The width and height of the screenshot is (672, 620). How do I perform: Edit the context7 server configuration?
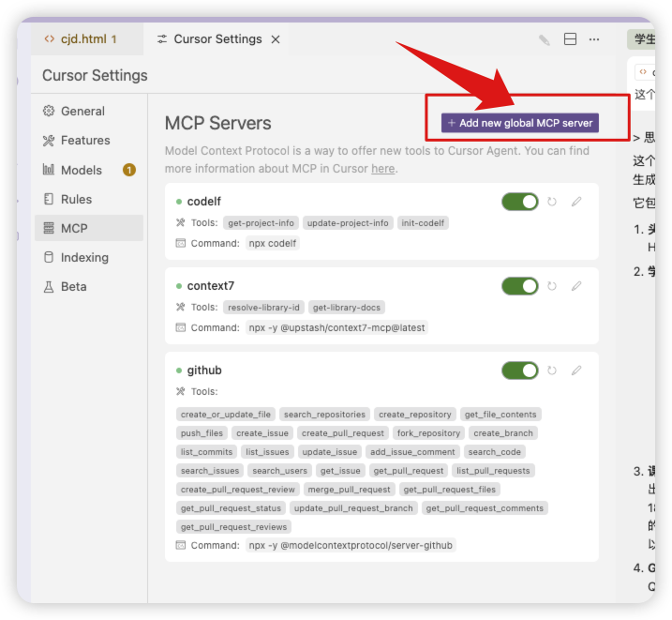(576, 285)
